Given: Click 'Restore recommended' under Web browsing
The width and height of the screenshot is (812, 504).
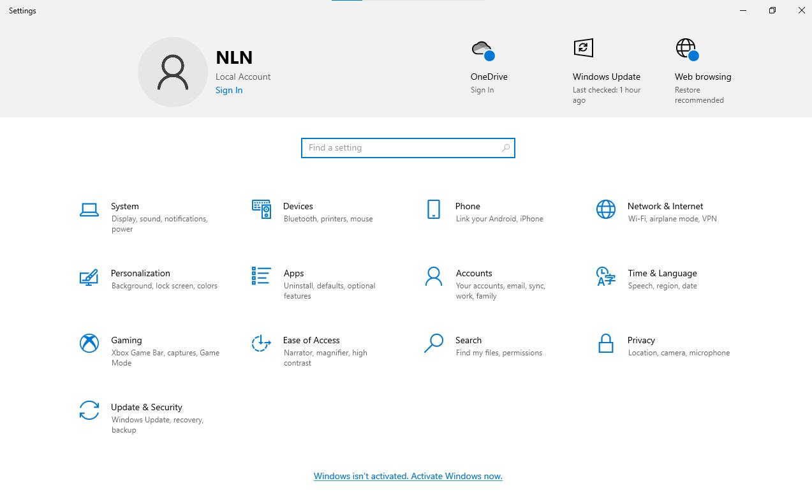Looking at the screenshot, I should 699,95.
